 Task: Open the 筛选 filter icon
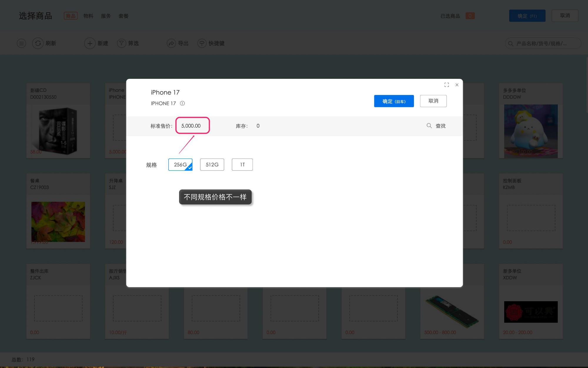121,43
